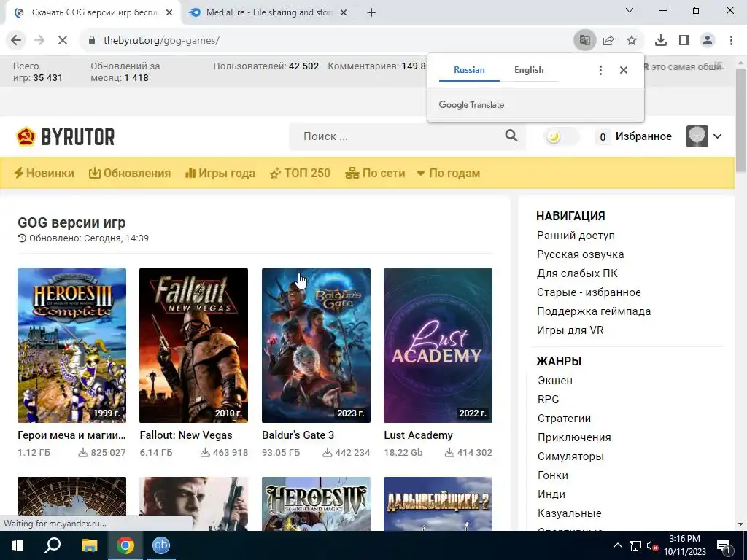Open Heroes III Complete cover thumbnail
This screenshot has width=747, height=560.
(x=72, y=345)
